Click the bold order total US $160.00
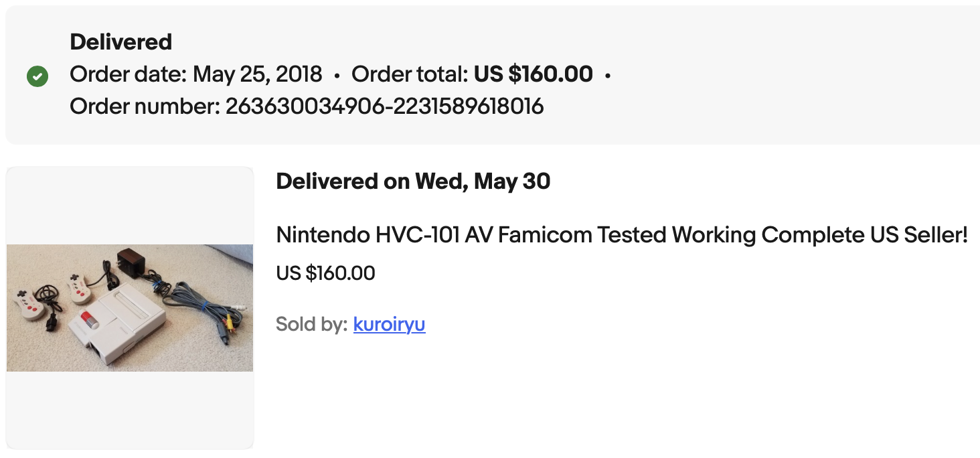980x458 pixels. click(533, 74)
